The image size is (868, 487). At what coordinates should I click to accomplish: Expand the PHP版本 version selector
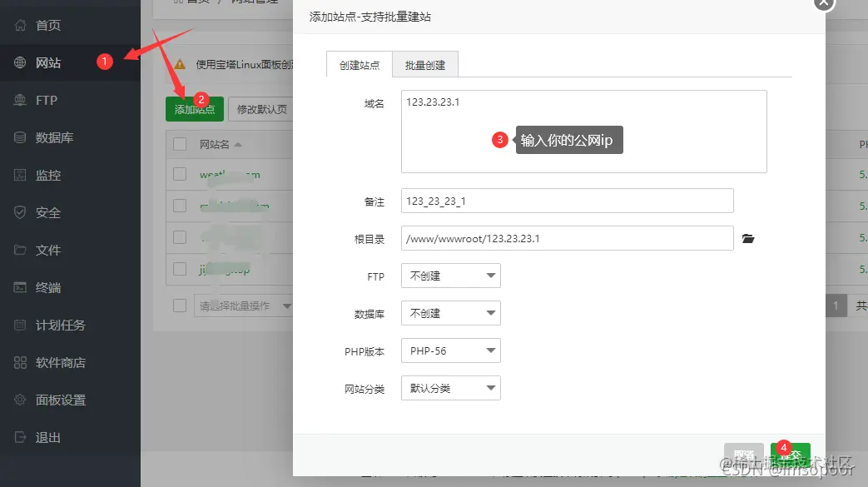click(450, 350)
